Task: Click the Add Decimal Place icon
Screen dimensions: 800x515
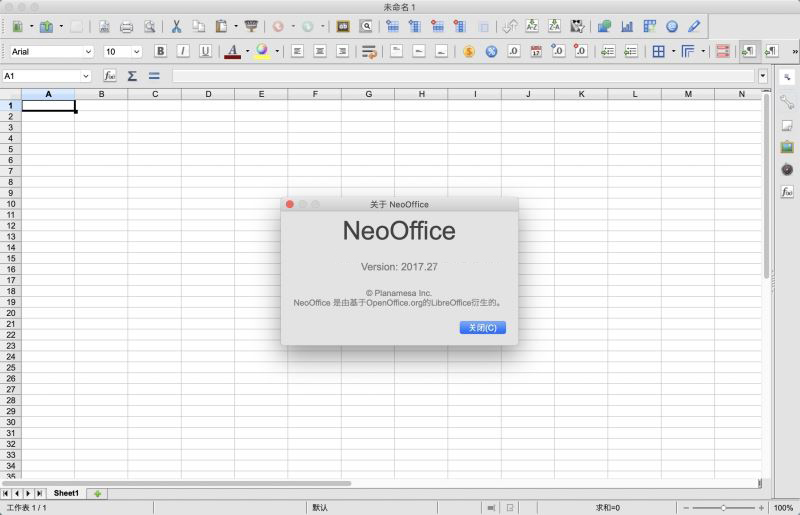Action: (x=558, y=52)
